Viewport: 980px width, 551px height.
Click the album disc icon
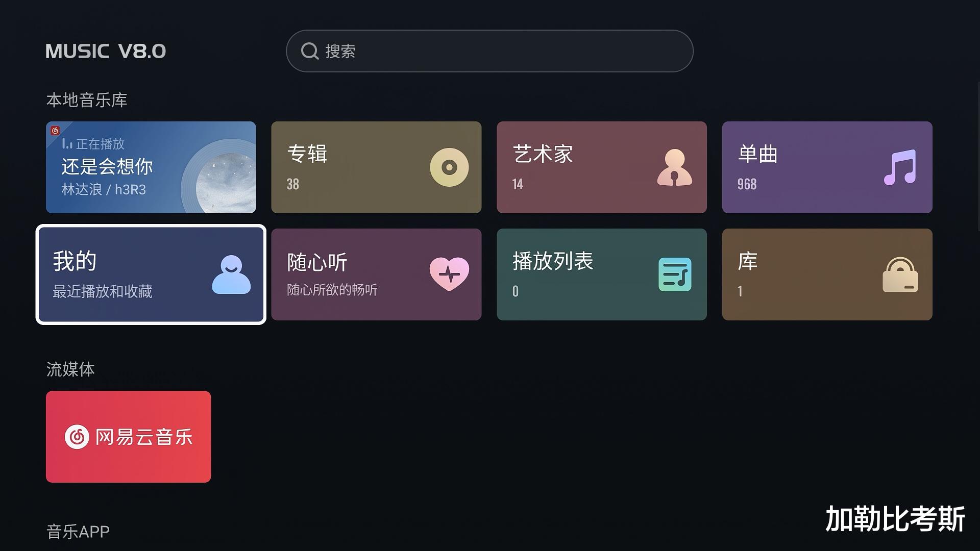pyautogui.click(x=449, y=167)
